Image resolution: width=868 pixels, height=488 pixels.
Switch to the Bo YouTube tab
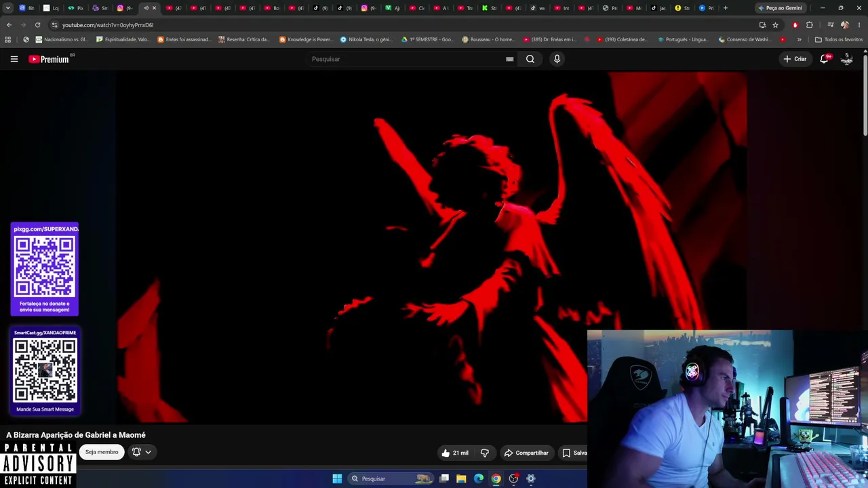[x=271, y=8]
